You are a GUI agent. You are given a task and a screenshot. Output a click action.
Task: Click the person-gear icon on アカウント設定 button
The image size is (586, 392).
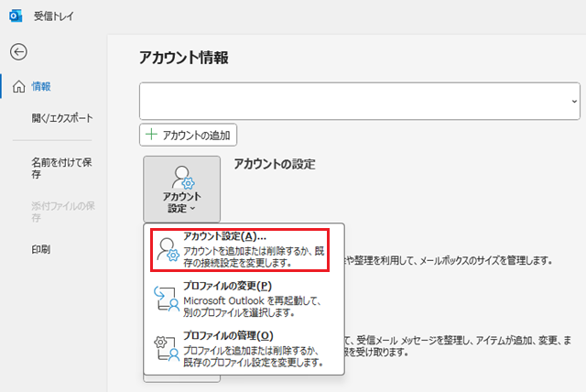(181, 176)
